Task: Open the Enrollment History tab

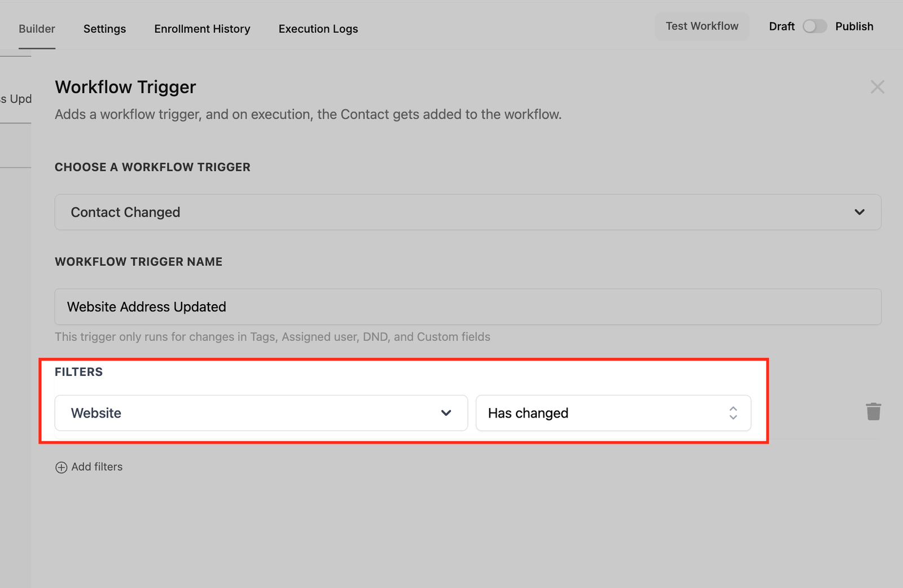Action: 202,29
